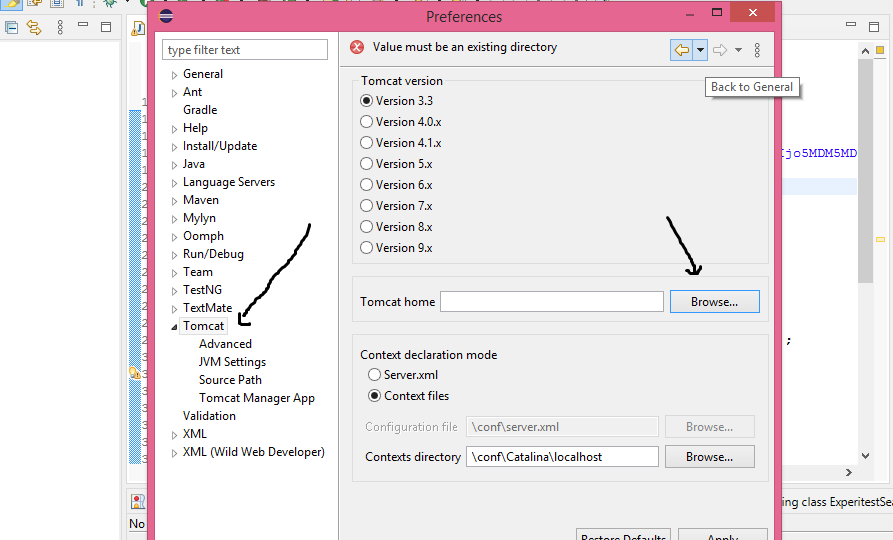Select Version 9.x radio button
The image size is (893, 540).
point(366,248)
